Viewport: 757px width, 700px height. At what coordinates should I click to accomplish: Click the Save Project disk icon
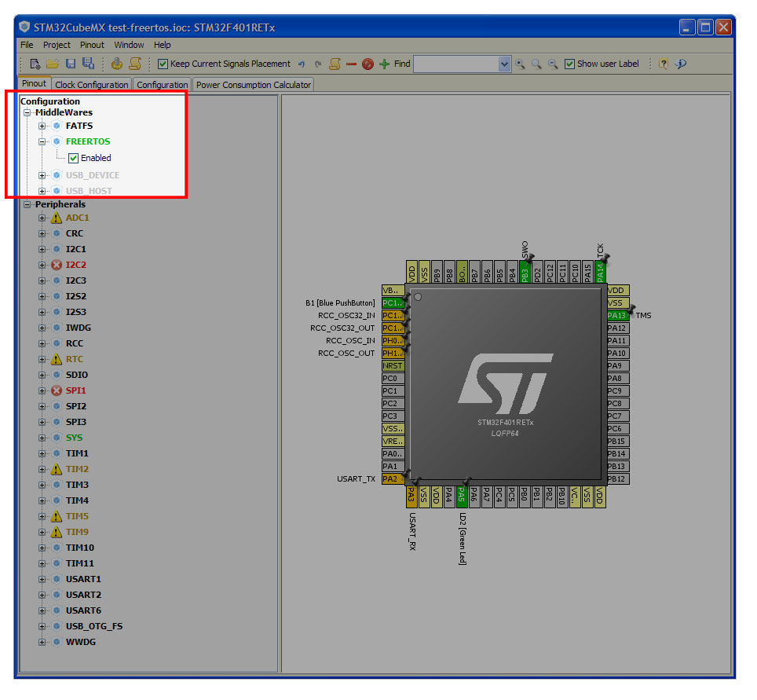pos(71,64)
